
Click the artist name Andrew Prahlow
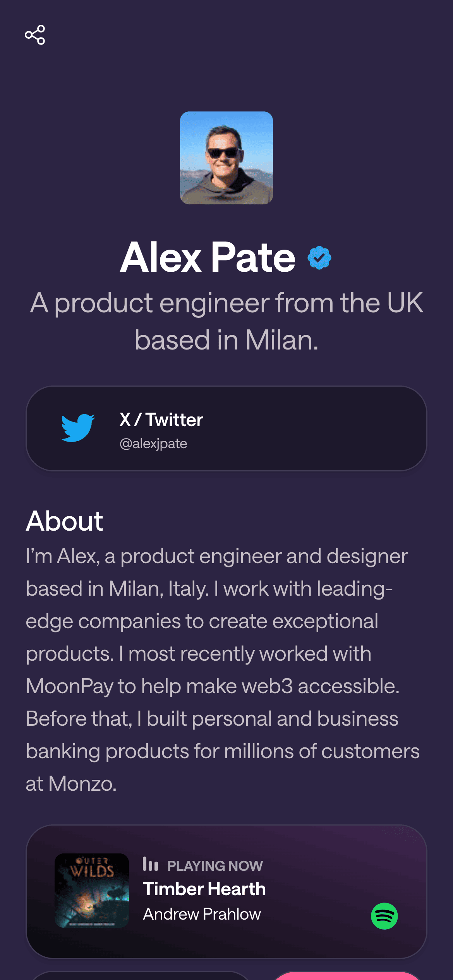(x=202, y=914)
